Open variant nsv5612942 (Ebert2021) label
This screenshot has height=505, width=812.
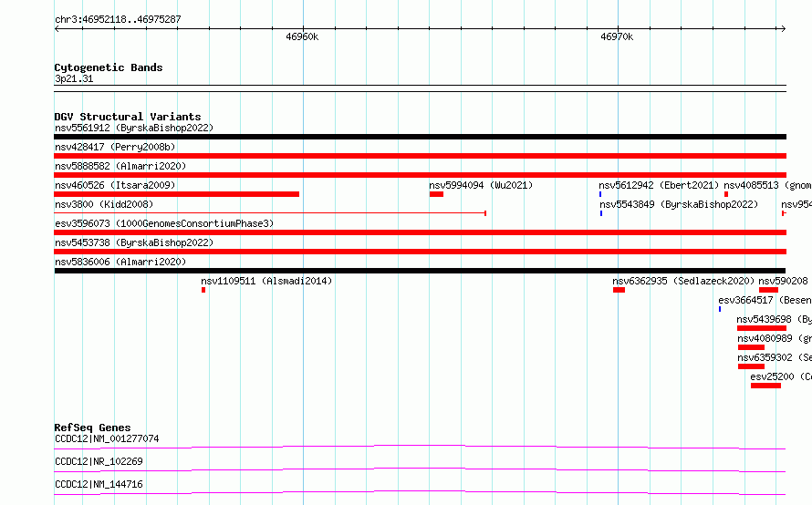(659, 185)
